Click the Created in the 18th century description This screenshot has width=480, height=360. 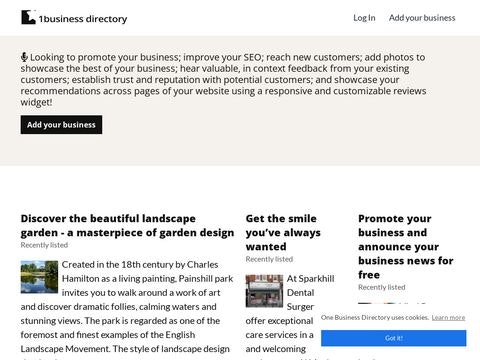(x=127, y=310)
